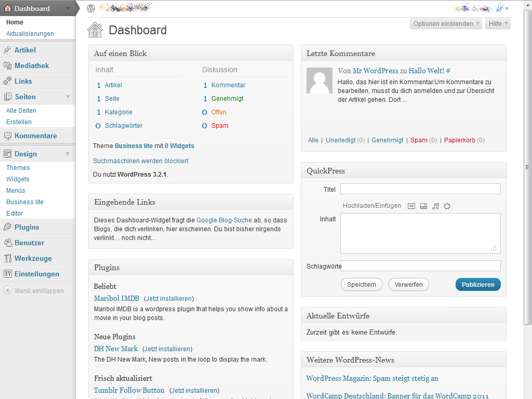Collapse the Dashboard menu arrow
This screenshot has height=399, width=532.
click(68, 8)
